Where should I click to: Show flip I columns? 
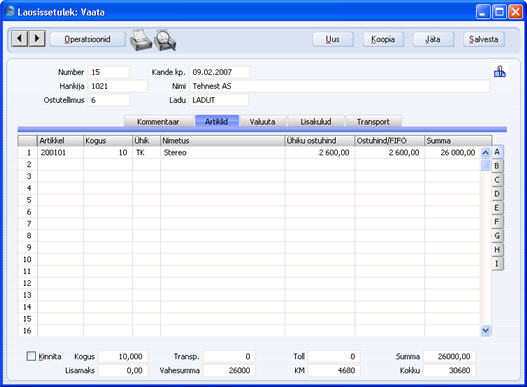pos(497,263)
